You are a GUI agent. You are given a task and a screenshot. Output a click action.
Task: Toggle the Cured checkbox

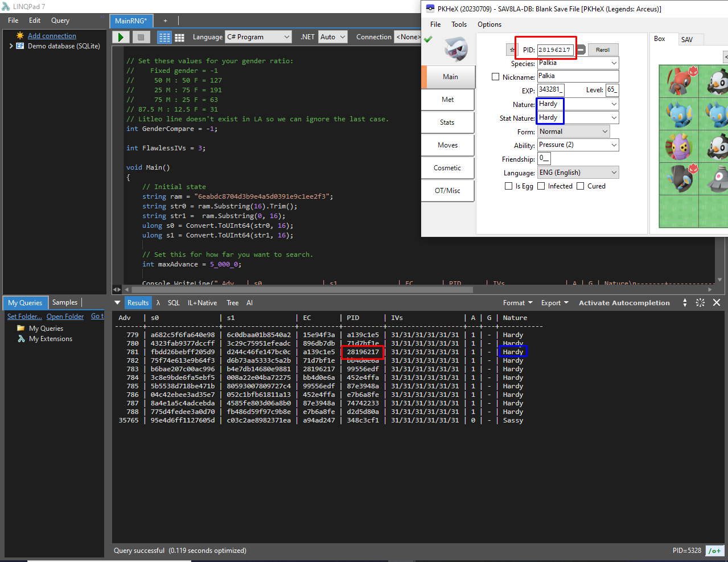click(580, 186)
